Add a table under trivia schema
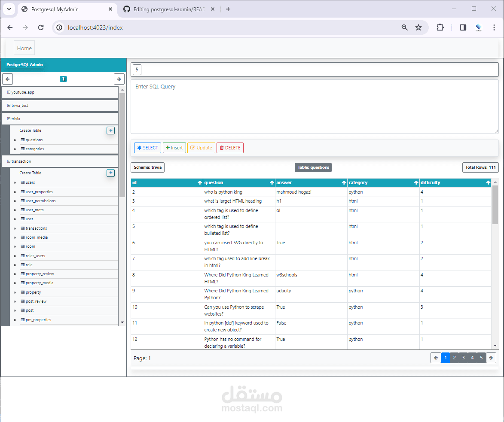Screen dimensions: 504x422 coord(110,131)
